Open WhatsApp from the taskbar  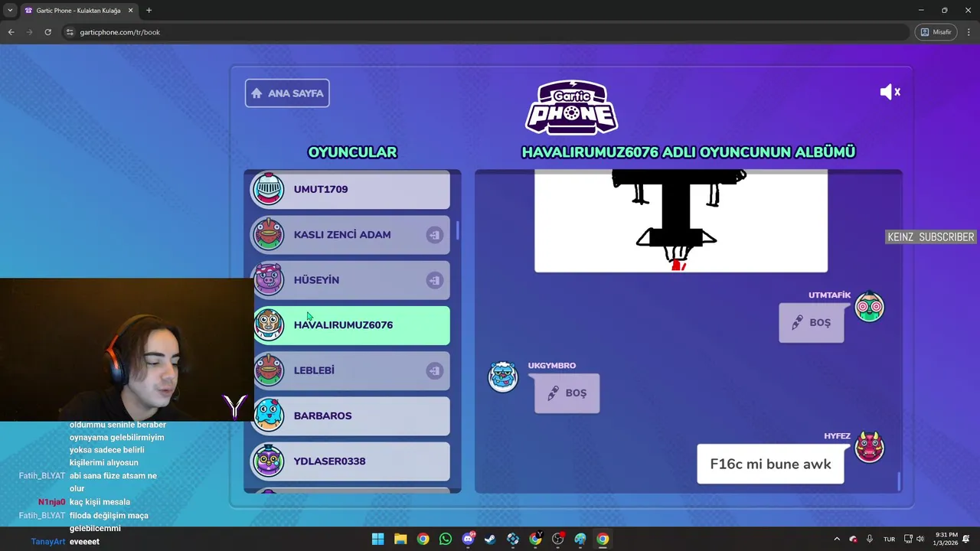pos(446,539)
